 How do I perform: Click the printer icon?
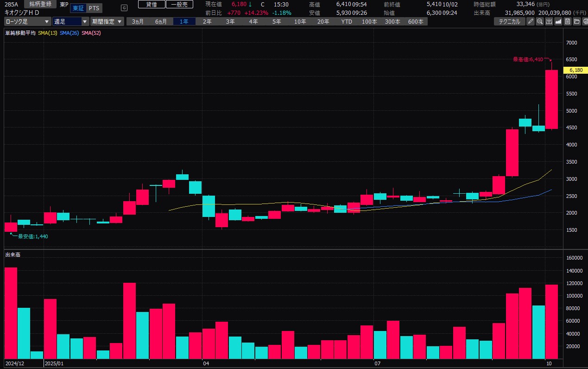tap(585, 21)
